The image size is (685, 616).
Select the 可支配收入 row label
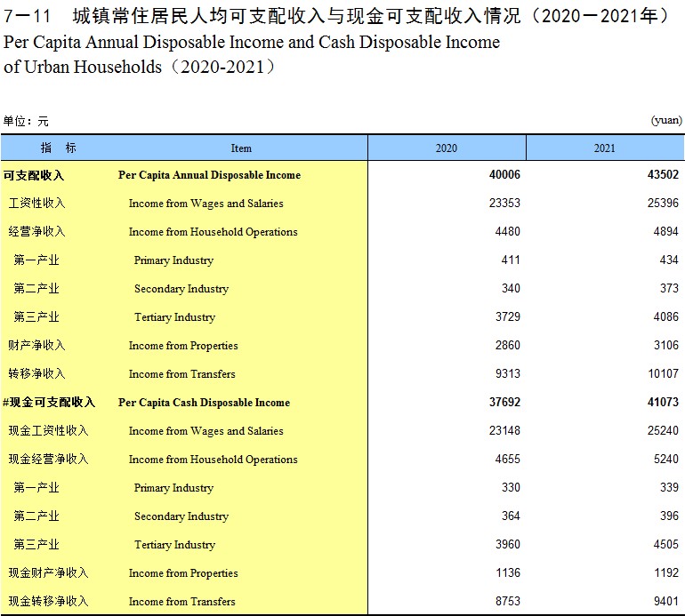(34, 175)
